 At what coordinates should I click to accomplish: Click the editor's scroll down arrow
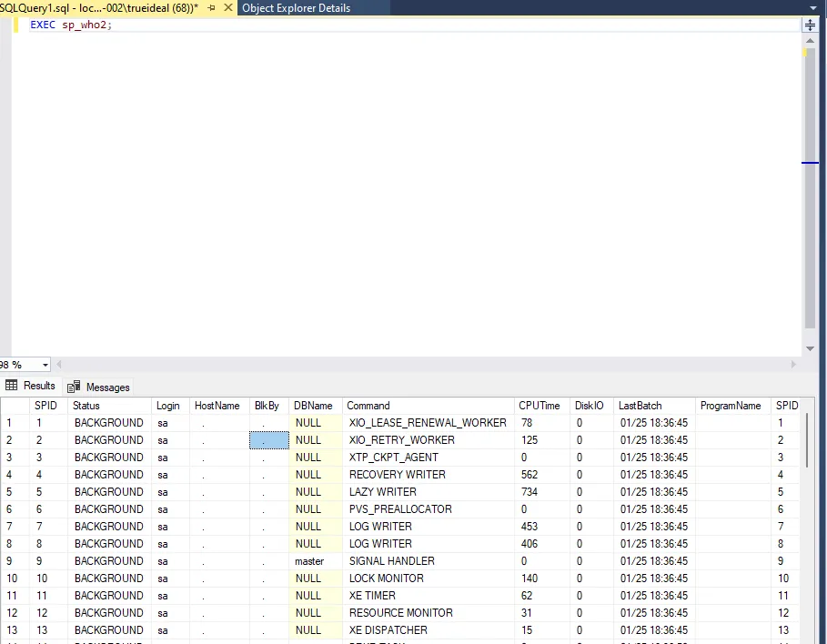point(810,348)
